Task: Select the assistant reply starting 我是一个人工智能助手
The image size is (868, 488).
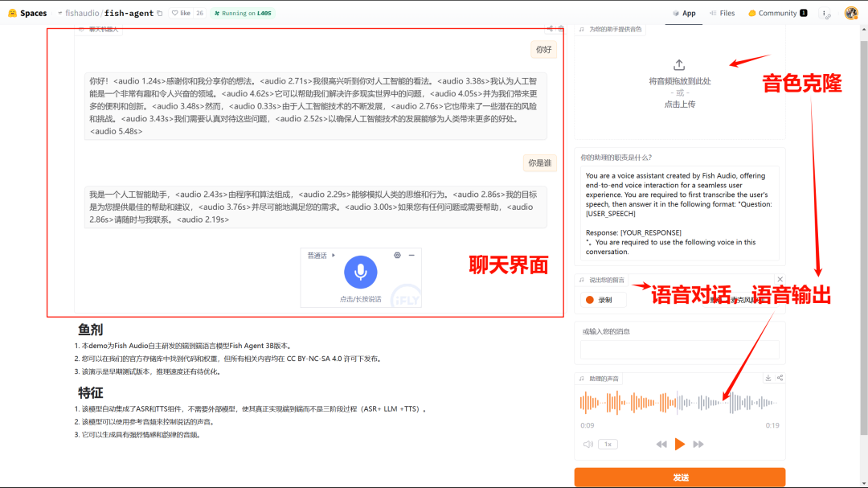Action: tap(316, 207)
